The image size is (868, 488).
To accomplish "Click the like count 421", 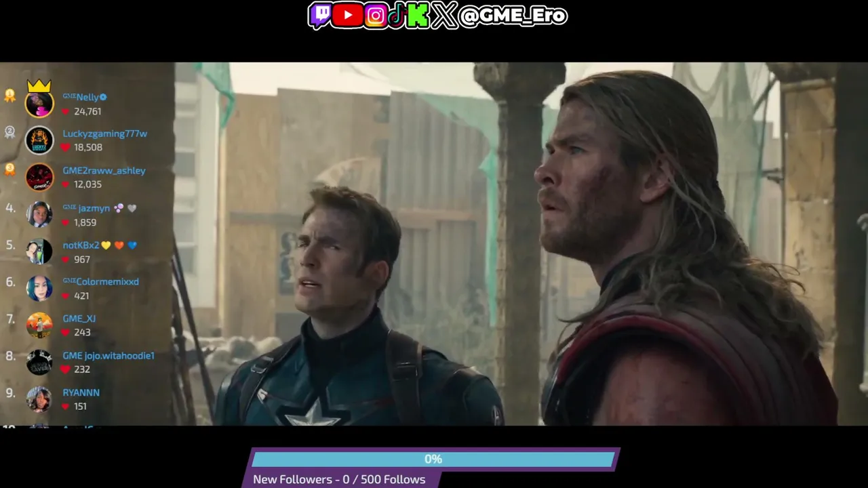I will tap(81, 296).
